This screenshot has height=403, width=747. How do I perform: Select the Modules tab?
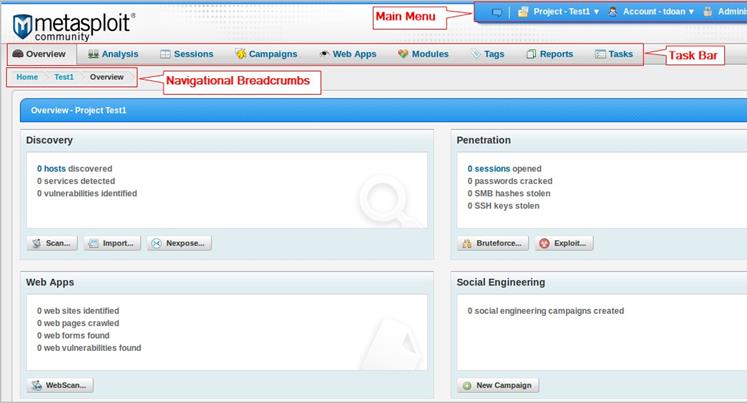[x=424, y=54]
